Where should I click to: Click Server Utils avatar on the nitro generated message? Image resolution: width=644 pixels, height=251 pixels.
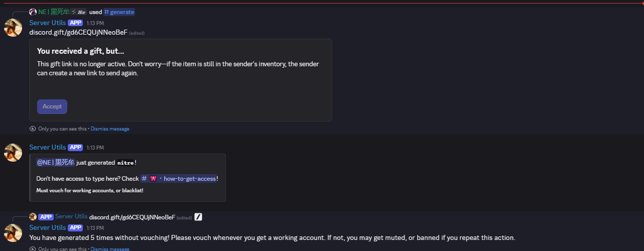tap(13, 153)
